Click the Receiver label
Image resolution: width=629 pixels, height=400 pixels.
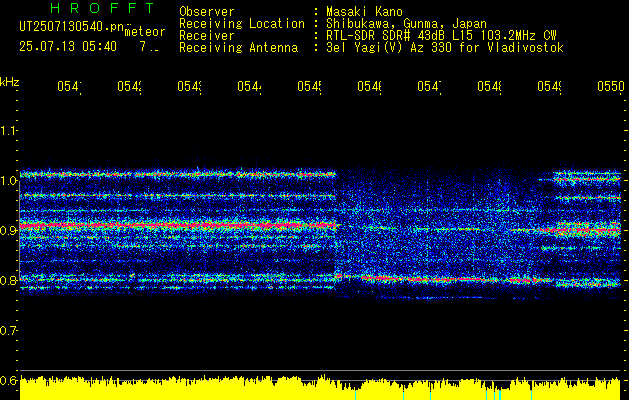pos(207,36)
